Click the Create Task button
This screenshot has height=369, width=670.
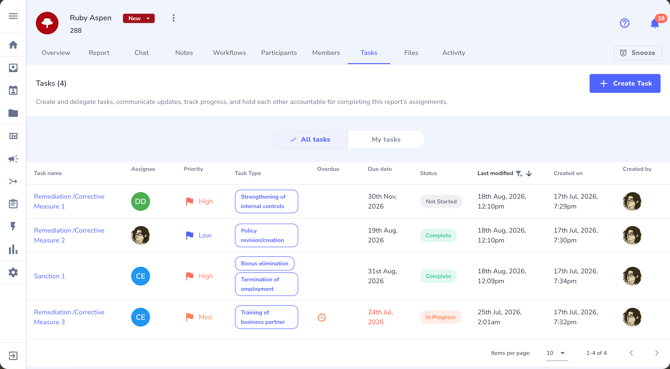pos(625,83)
